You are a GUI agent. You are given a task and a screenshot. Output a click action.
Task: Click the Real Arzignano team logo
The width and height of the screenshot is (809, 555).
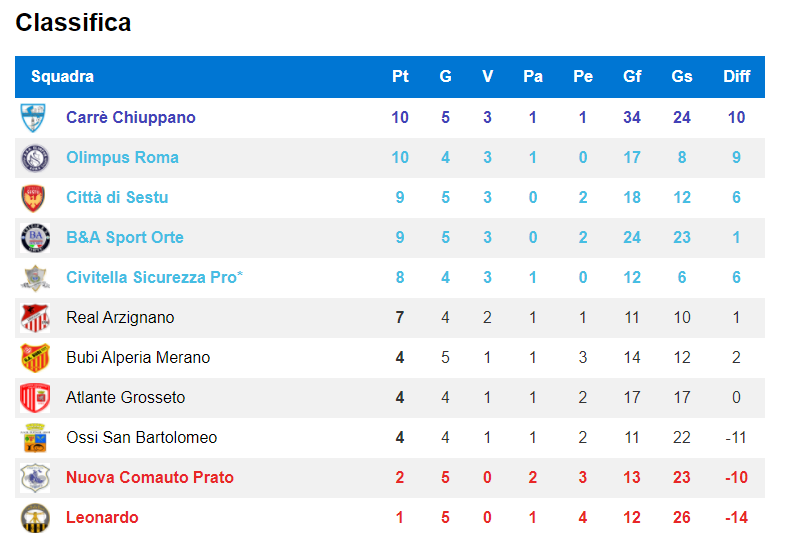(x=35, y=318)
